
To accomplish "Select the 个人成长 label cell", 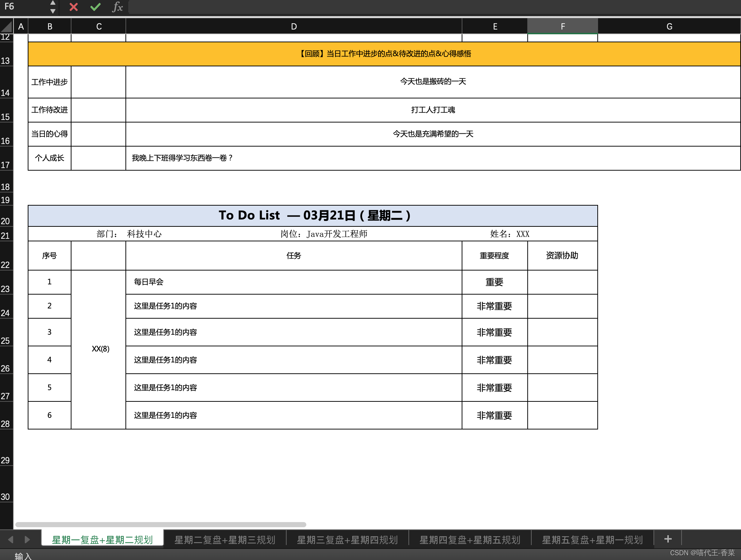I will point(50,158).
